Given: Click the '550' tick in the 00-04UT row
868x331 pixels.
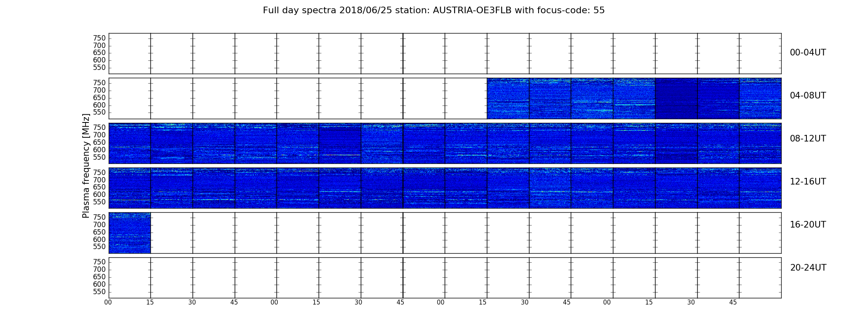Looking at the screenshot, I should click(99, 68).
